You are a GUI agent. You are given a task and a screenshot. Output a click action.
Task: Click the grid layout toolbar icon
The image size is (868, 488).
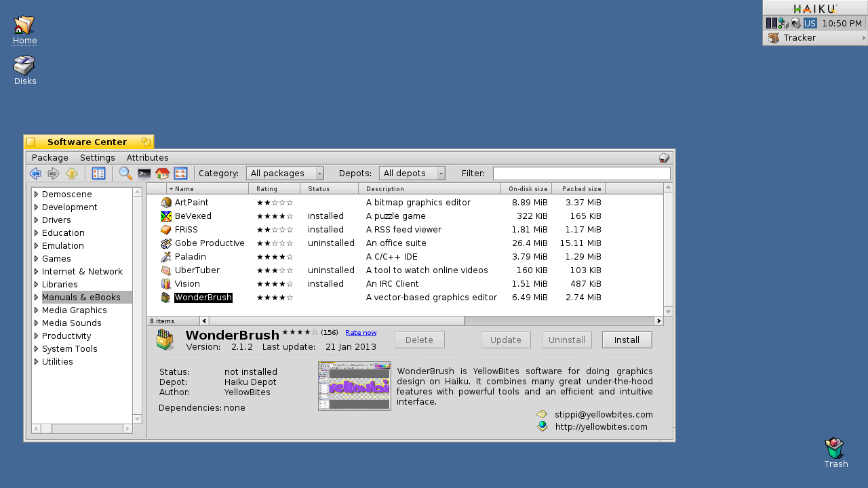pos(180,174)
